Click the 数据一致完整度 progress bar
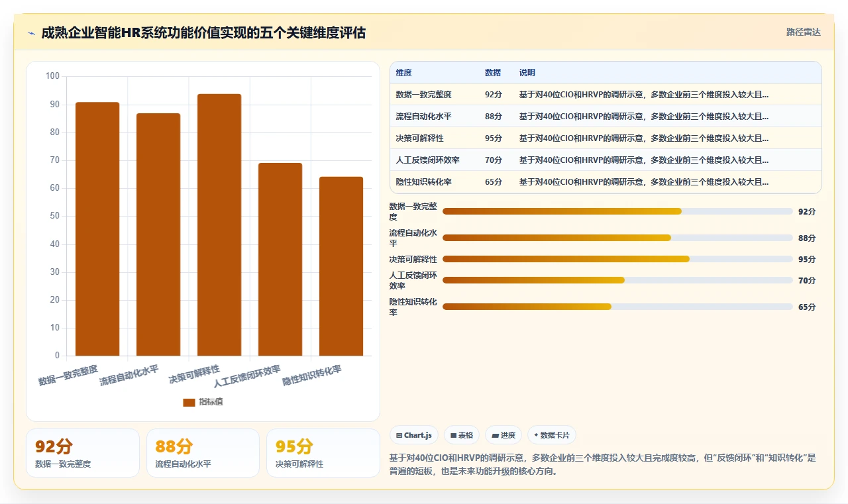Screen dimensions: 848x504 click(617, 211)
